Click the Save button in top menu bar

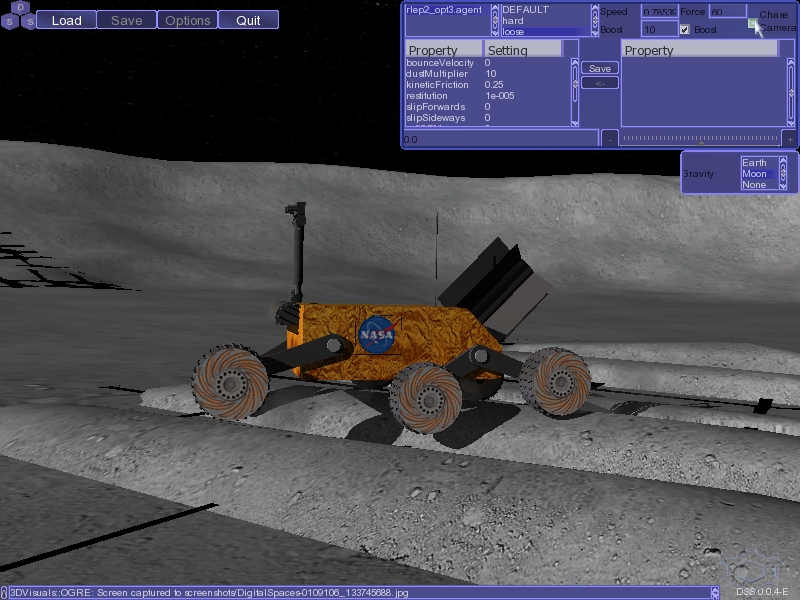coord(127,20)
